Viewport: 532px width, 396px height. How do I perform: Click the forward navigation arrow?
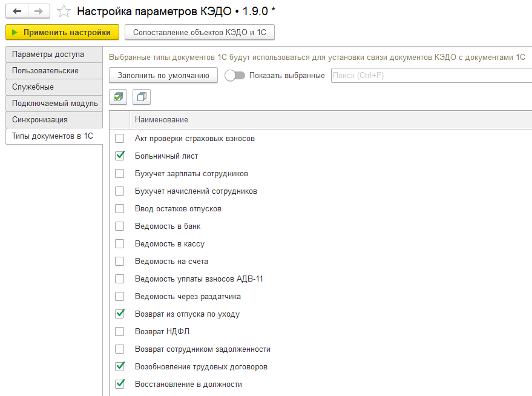(38, 12)
